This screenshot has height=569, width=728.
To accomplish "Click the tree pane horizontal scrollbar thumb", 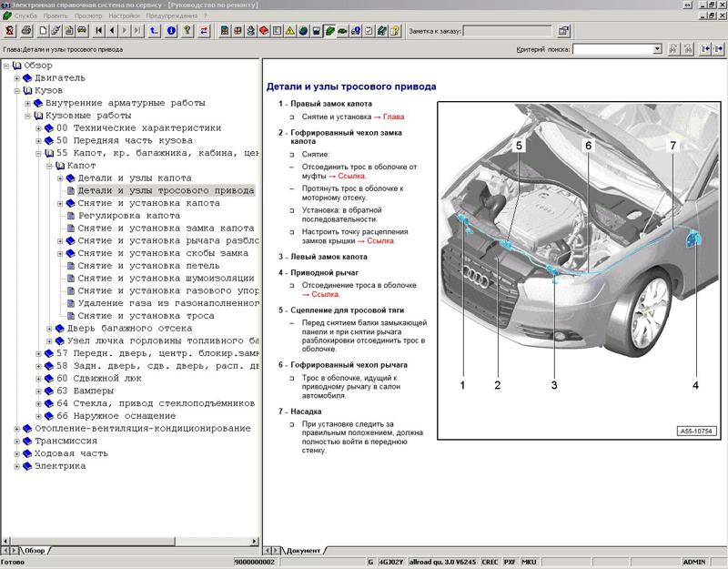I will click(x=93, y=542).
